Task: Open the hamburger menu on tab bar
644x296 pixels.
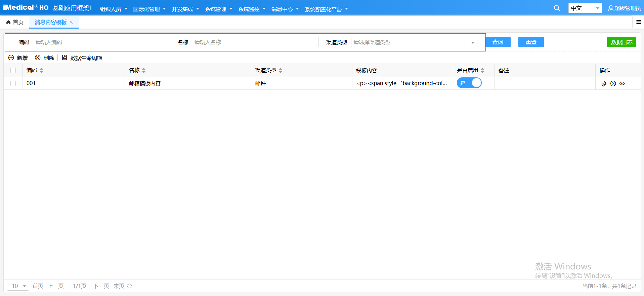Action: (x=638, y=22)
